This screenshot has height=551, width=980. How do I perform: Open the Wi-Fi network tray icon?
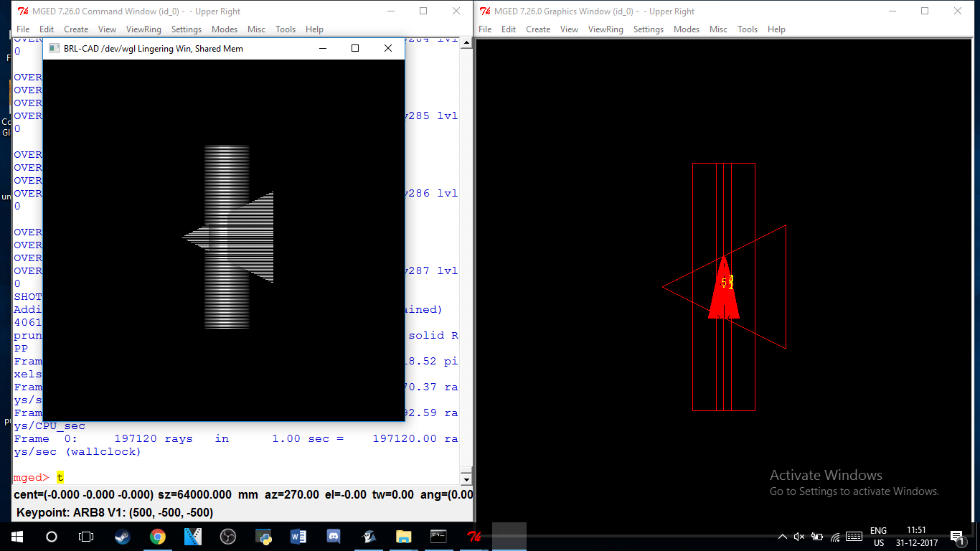834,537
